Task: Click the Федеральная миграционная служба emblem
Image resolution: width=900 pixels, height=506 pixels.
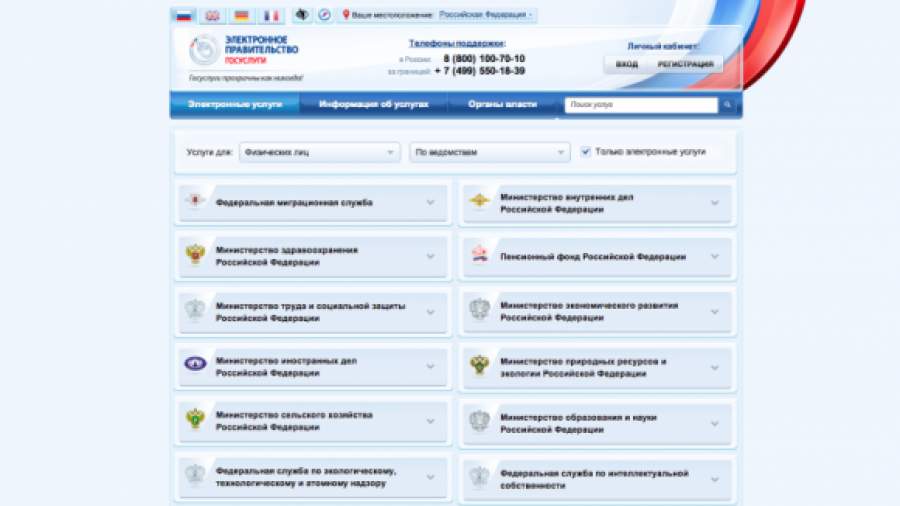Action: pyautogui.click(x=195, y=200)
